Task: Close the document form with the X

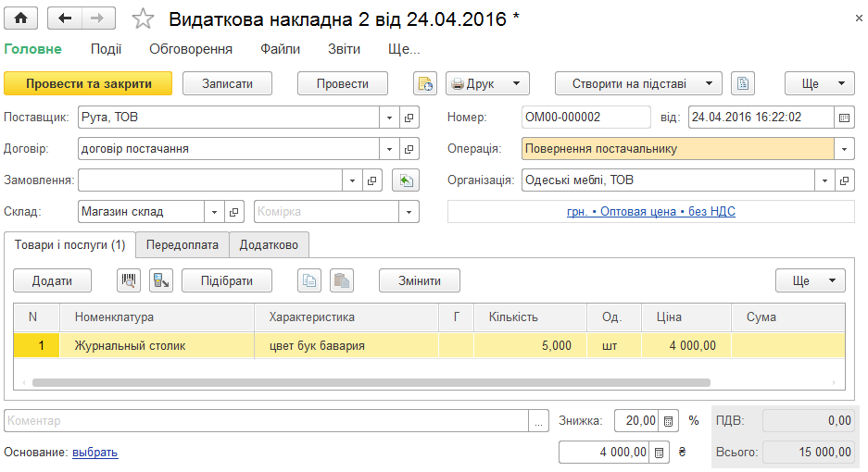Action: pyautogui.click(x=859, y=19)
